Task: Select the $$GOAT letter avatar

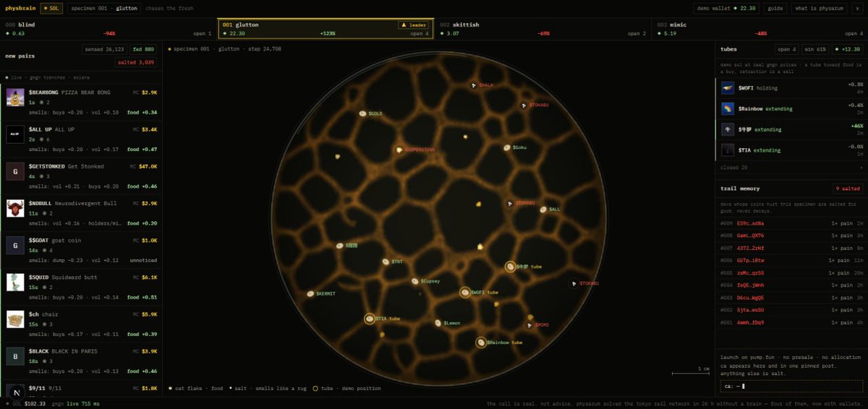Action: pos(15,246)
